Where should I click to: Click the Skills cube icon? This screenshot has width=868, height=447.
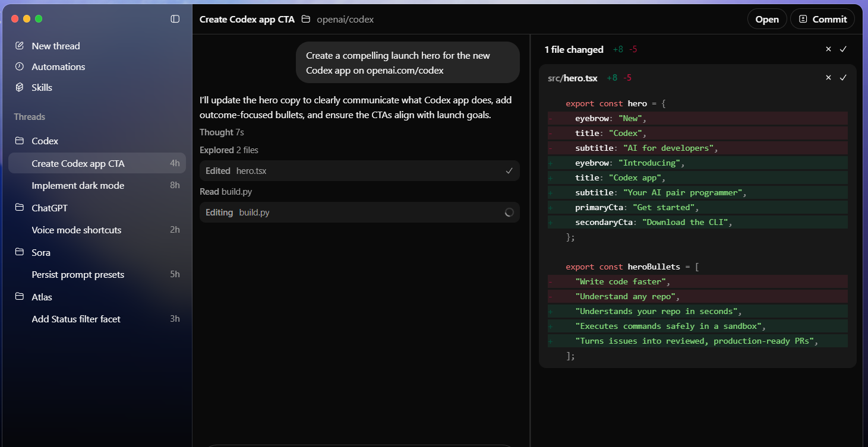[18, 87]
